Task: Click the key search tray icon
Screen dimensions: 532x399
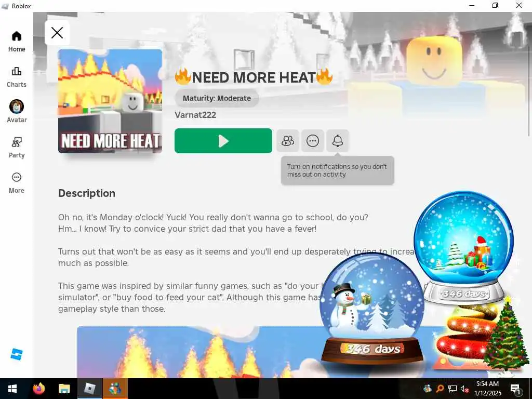Action: (x=440, y=389)
